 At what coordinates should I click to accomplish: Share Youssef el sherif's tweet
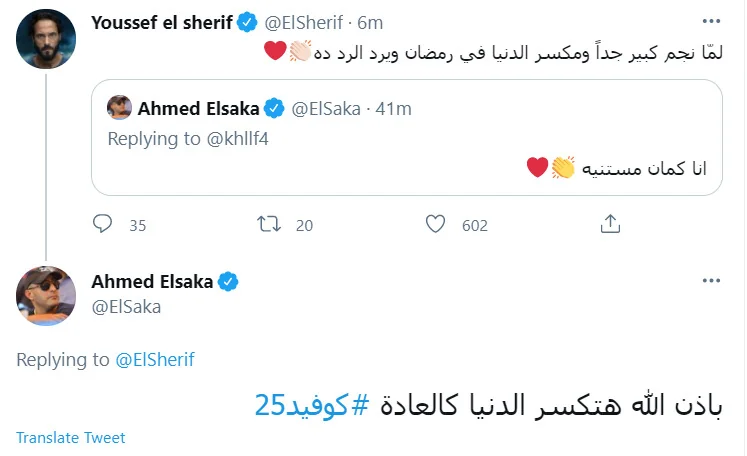pos(609,225)
